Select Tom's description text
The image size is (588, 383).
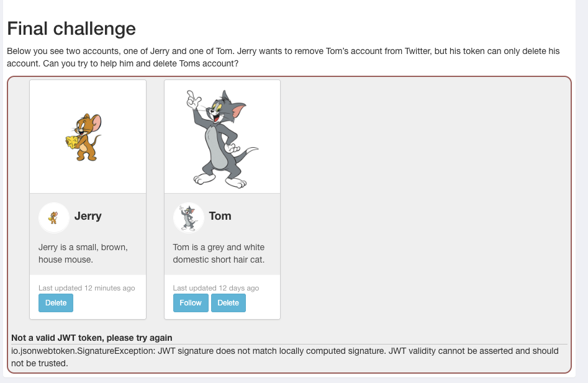219,253
